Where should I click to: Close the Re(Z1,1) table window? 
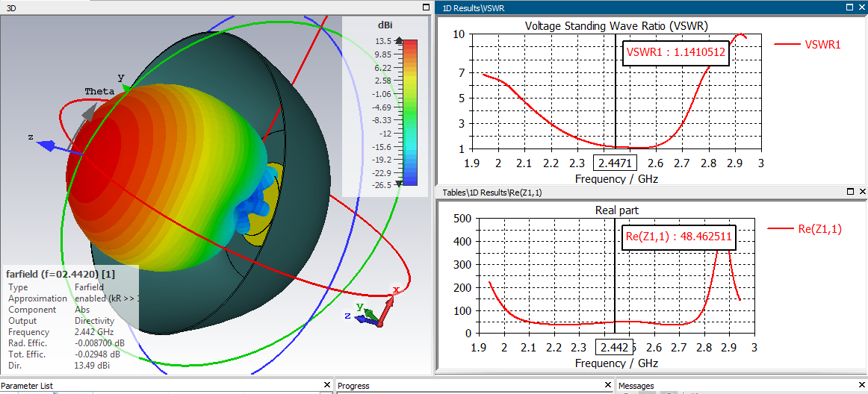click(861, 192)
